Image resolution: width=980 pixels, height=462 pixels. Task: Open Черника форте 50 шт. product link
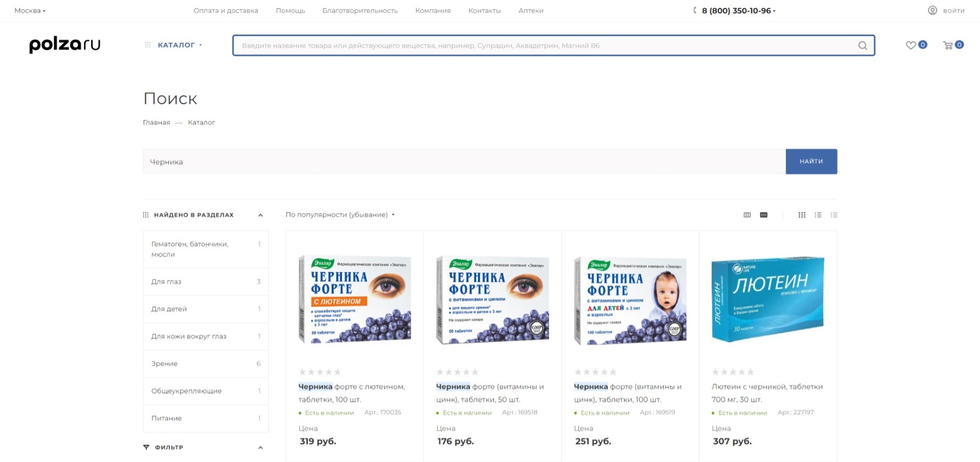pos(490,393)
